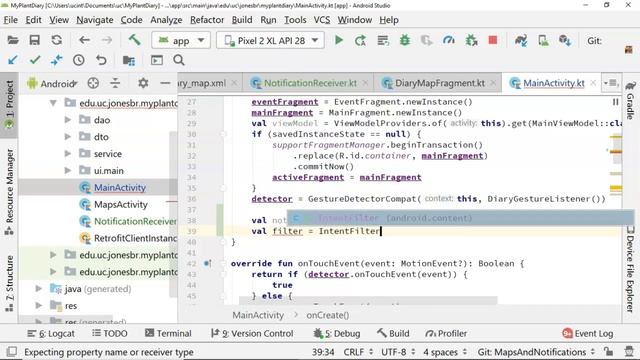Click the Save All icon

pos(35,40)
